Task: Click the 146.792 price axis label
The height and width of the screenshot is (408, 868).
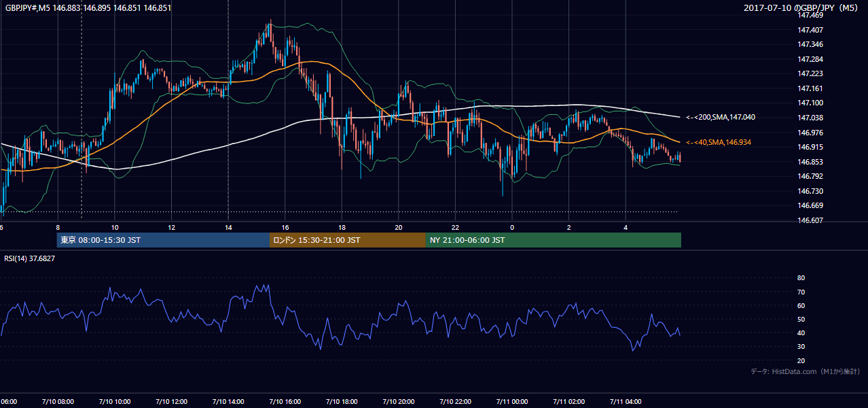Action: tap(810, 176)
